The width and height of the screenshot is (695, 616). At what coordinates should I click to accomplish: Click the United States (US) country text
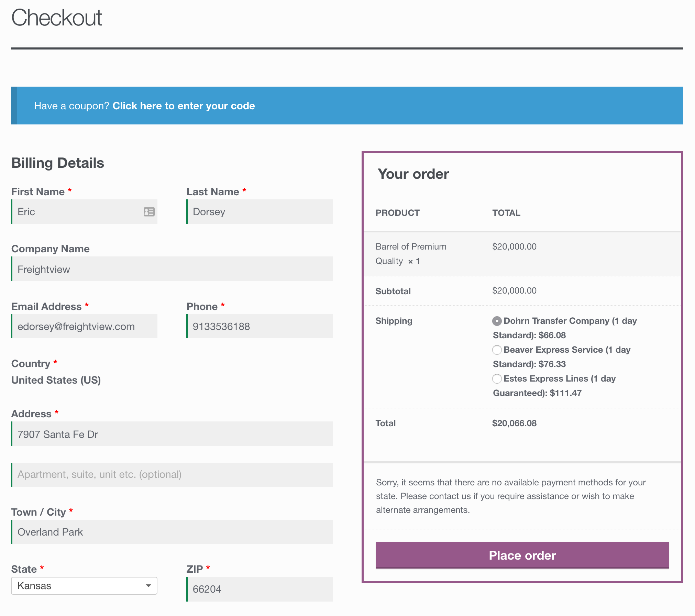coord(56,380)
